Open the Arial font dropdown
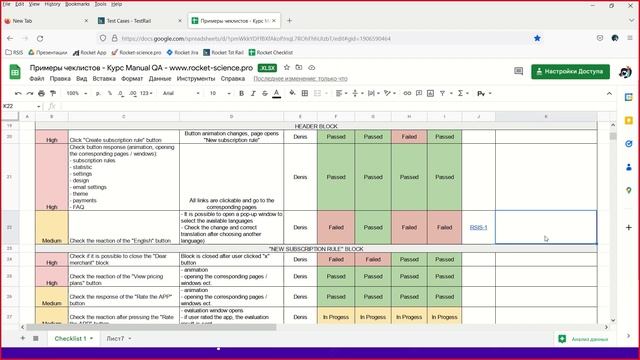 181,93
